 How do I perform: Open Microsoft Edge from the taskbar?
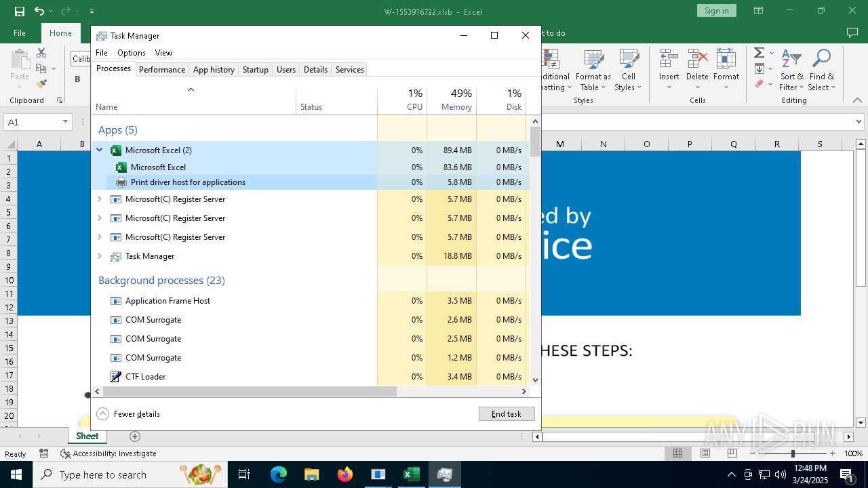(279, 474)
